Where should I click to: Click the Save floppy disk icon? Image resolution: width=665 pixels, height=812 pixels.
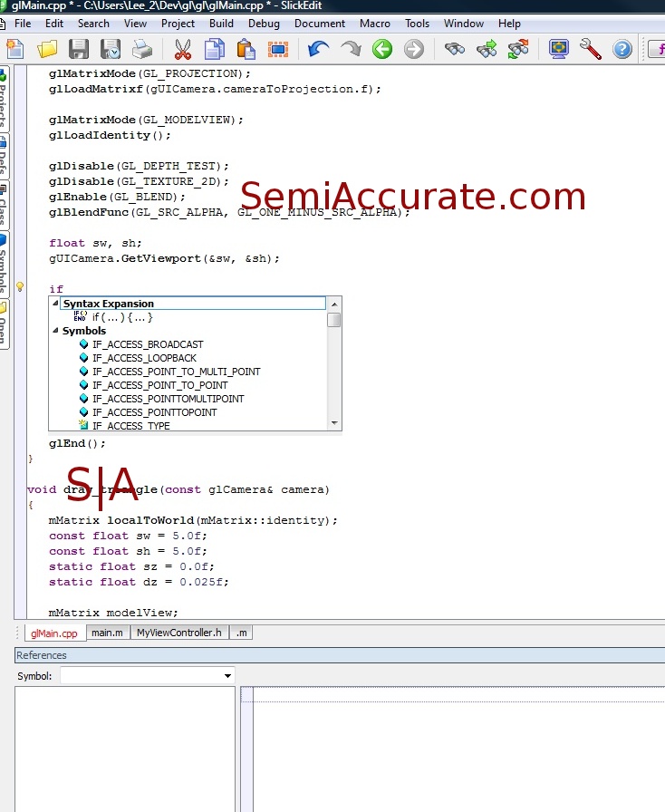coord(79,49)
